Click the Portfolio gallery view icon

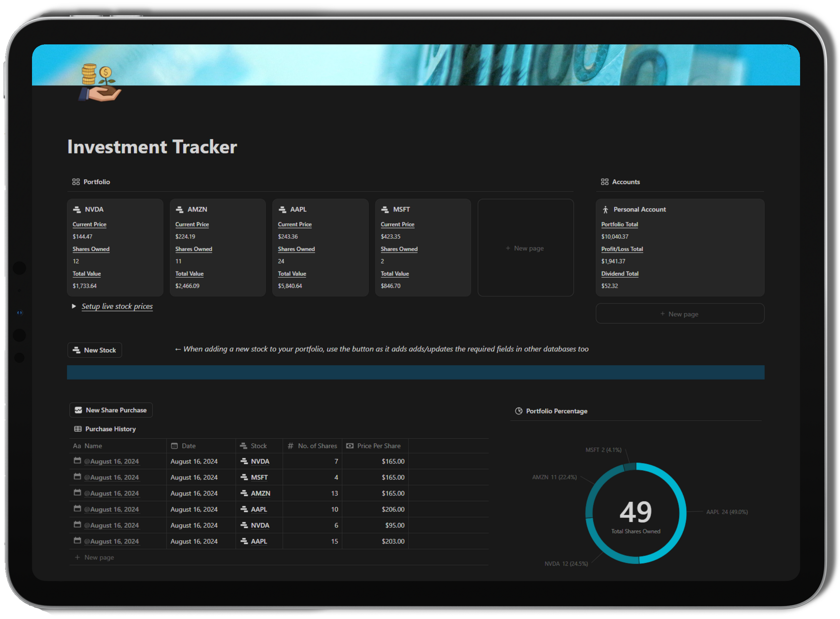76,182
